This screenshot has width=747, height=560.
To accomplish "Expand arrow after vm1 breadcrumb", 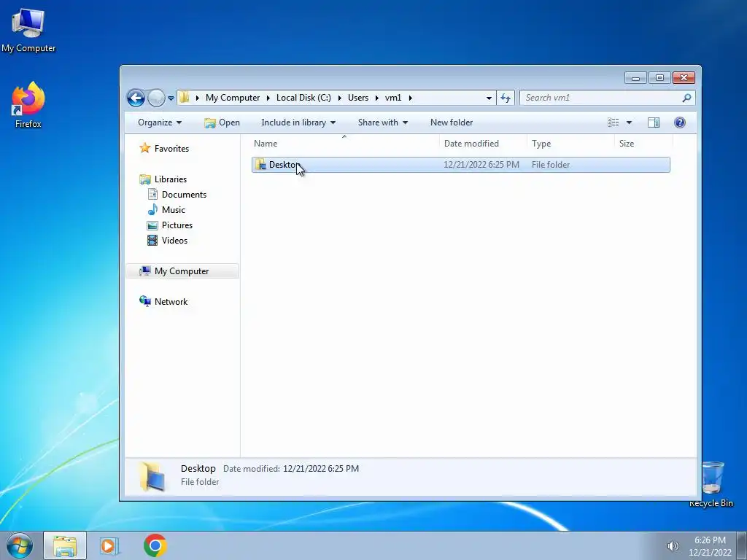I will click(x=410, y=98).
